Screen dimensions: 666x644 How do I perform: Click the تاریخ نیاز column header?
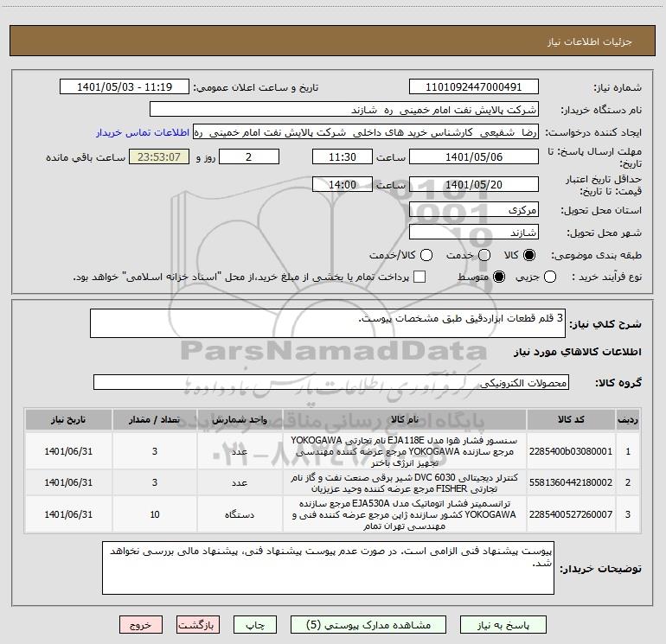pyautogui.click(x=68, y=420)
